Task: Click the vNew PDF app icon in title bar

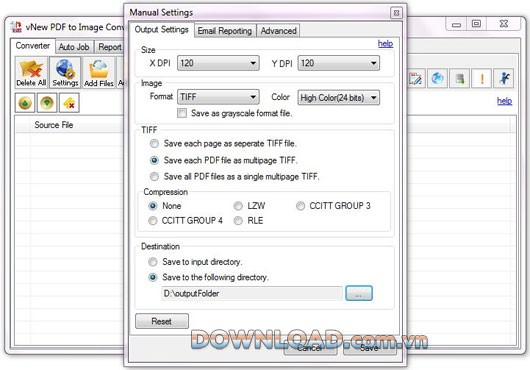Action: [16, 27]
